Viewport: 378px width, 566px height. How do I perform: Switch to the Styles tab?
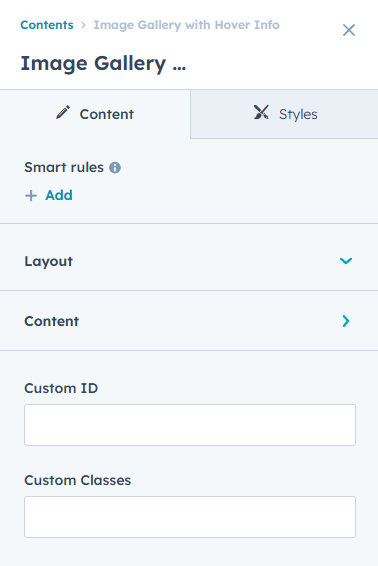[x=284, y=114]
